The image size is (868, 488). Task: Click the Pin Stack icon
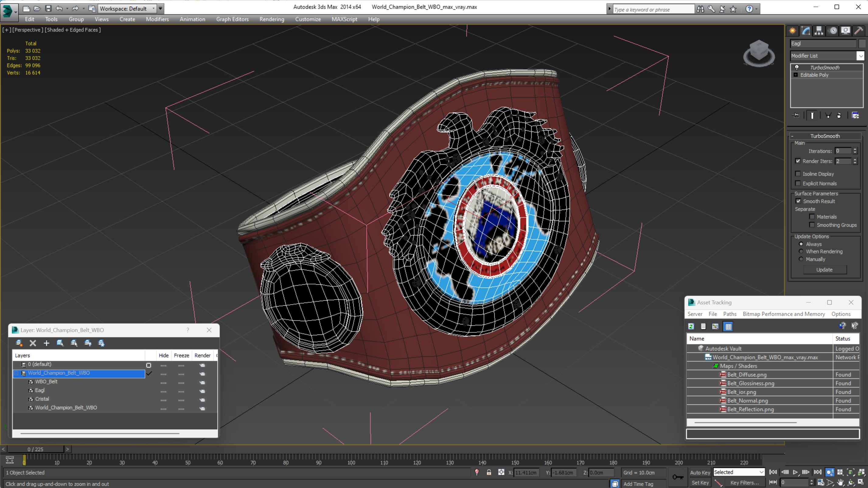click(x=796, y=116)
